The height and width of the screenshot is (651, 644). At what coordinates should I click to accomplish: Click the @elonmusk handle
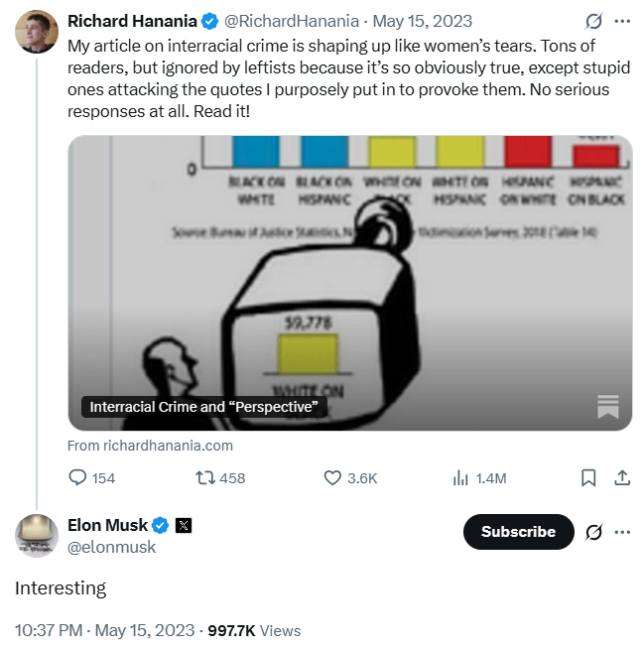(111, 547)
